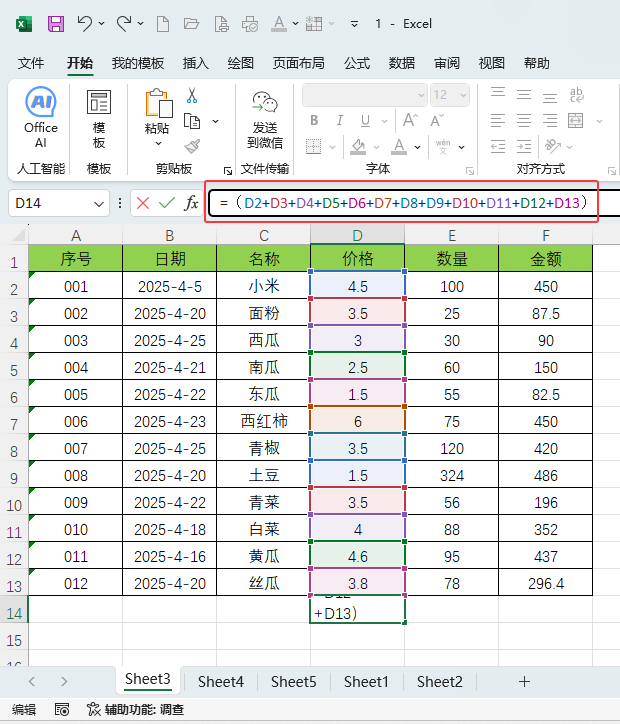Toggle middle vertical alignment

[524, 95]
